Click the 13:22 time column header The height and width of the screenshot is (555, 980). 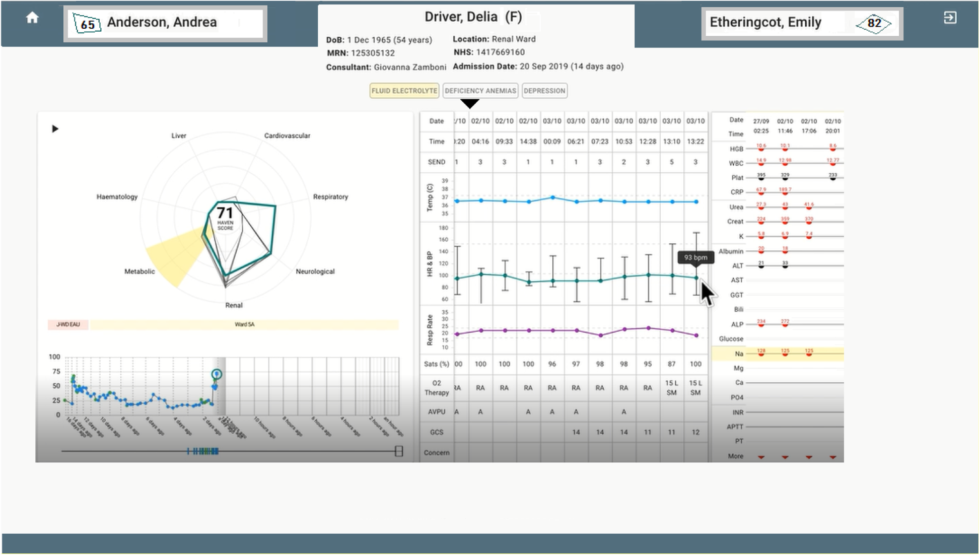pyautogui.click(x=695, y=142)
